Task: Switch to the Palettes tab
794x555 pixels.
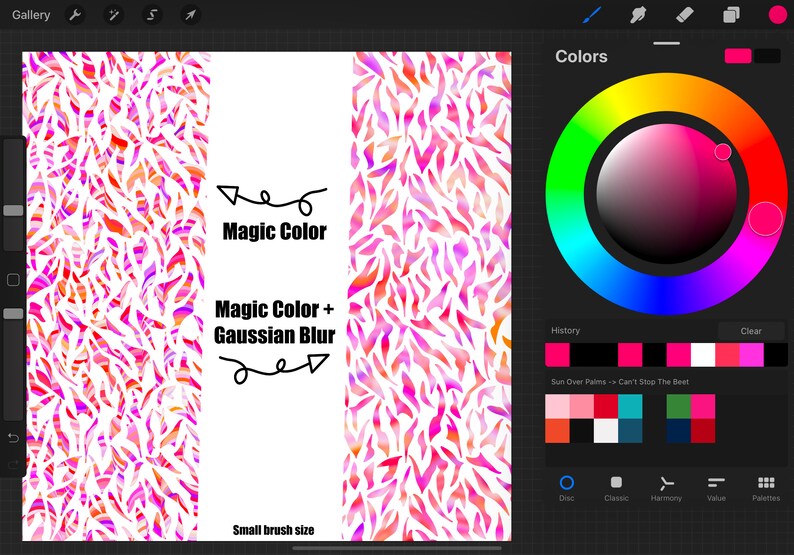Action: point(766,488)
